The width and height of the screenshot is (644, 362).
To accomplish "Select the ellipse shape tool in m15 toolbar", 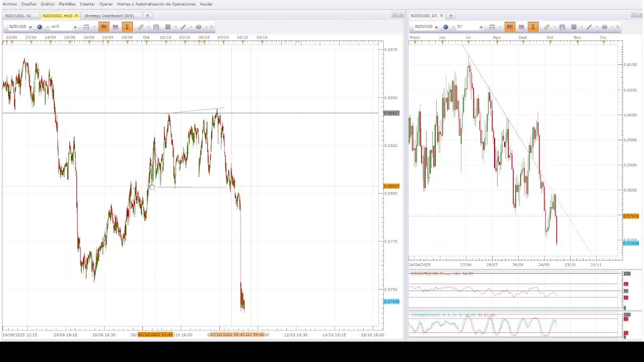I will pyautogui.click(x=199, y=27).
